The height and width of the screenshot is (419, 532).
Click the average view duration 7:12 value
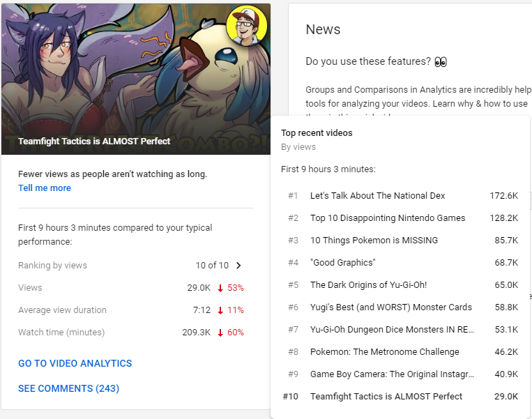(x=202, y=310)
